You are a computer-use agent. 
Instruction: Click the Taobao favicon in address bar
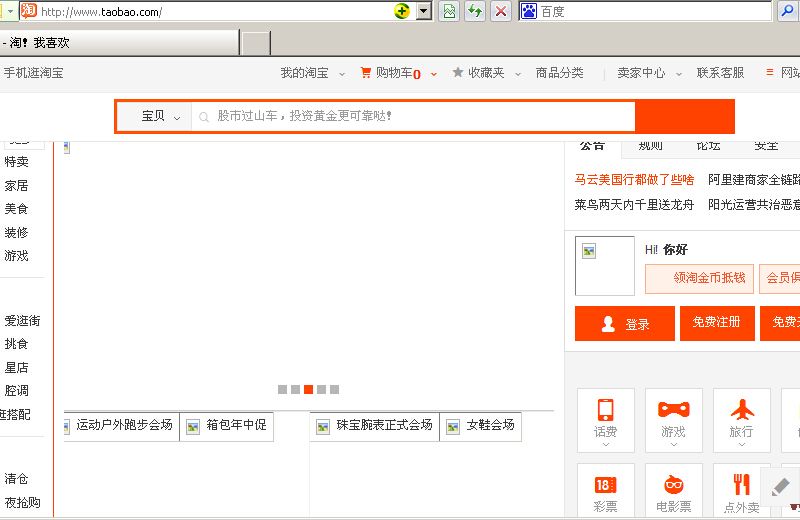click(x=29, y=10)
